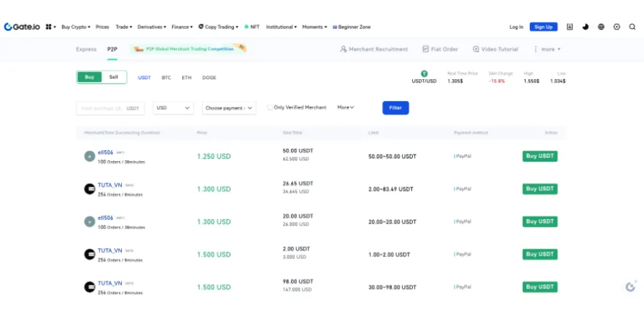
Task: Buy USDT from ell506 at 1.250 USD
Action: coord(540,156)
